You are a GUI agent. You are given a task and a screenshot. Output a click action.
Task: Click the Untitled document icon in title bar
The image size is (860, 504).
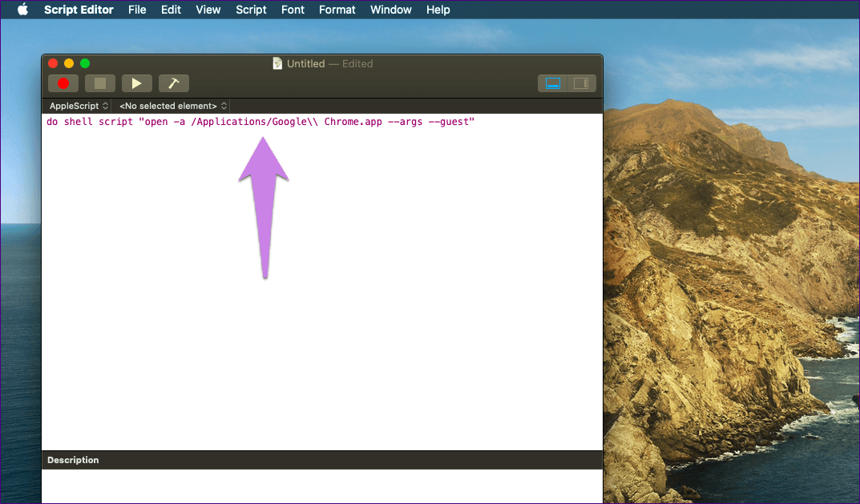click(x=277, y=63)
